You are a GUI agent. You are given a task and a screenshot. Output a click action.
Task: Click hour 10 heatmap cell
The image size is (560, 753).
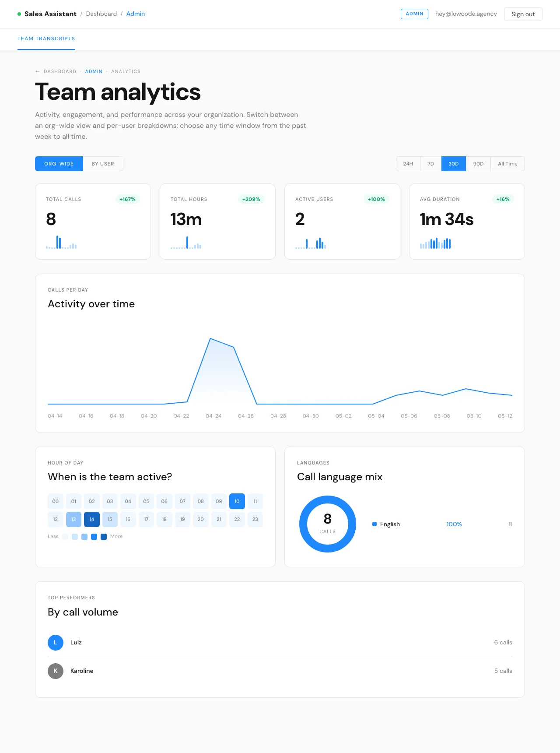pos(237,501)
